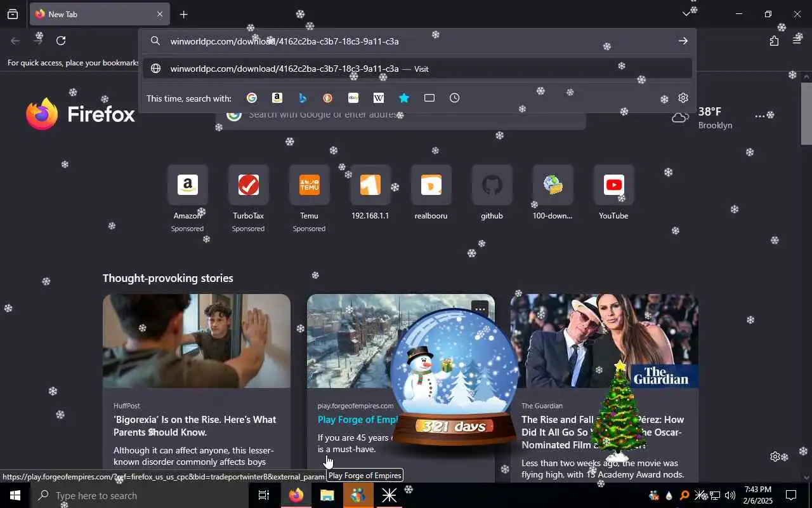This screenshot has width=812, height=508.
Task: Search open tabs via tab icon
Action: pyautogui.click(x=429, y=98)
